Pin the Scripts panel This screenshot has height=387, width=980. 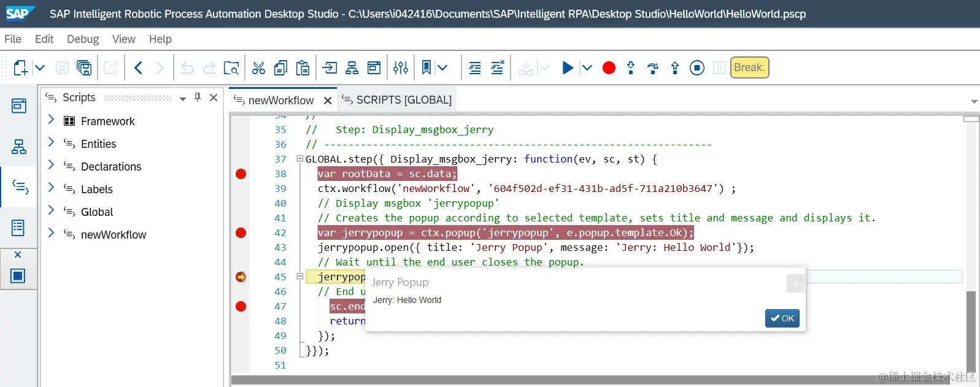pyautogui.click(x=198, y=98)
